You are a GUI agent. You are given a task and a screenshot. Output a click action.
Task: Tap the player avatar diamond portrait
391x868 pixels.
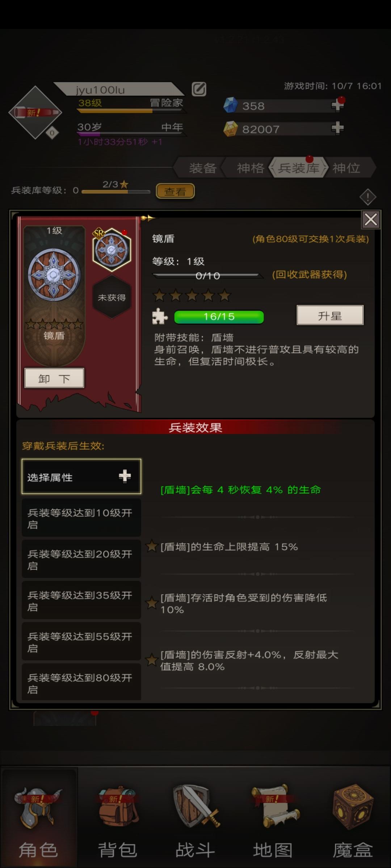(x=35, y=112)
